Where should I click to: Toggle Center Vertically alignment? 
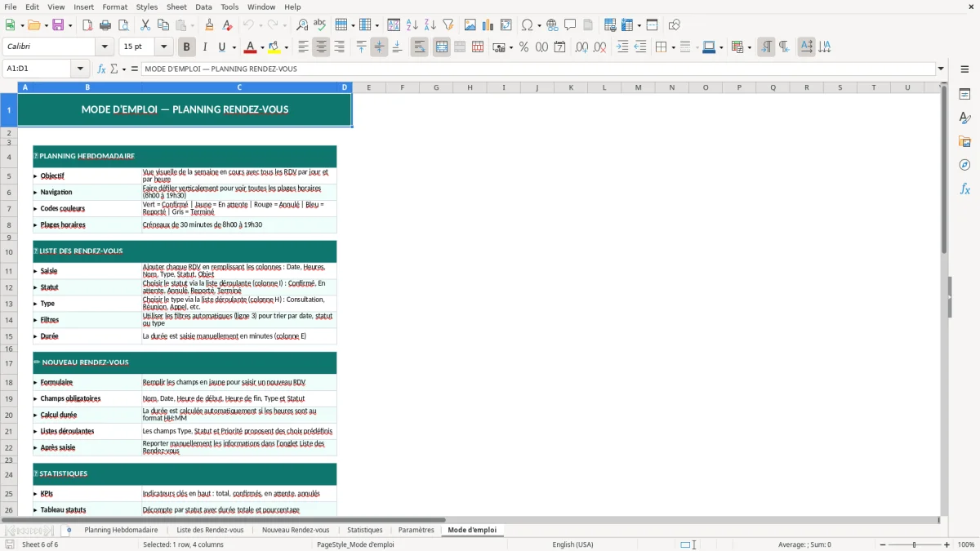379,47
